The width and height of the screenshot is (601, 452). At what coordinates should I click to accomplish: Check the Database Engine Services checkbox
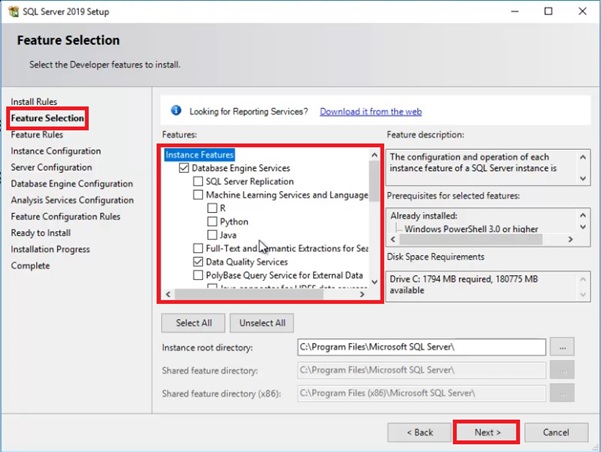click(x=184, y=168)
